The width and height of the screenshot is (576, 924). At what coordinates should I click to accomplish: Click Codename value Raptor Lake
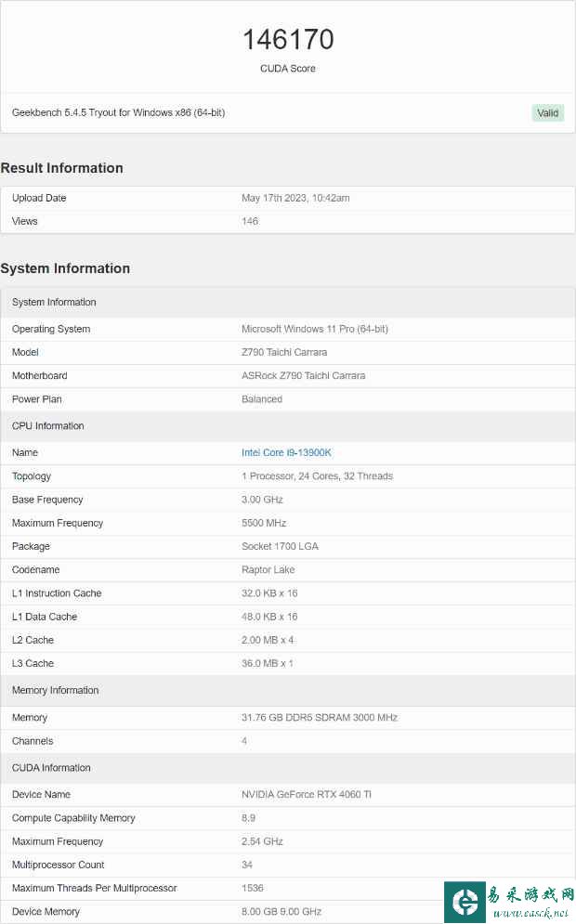click(268, 570)
